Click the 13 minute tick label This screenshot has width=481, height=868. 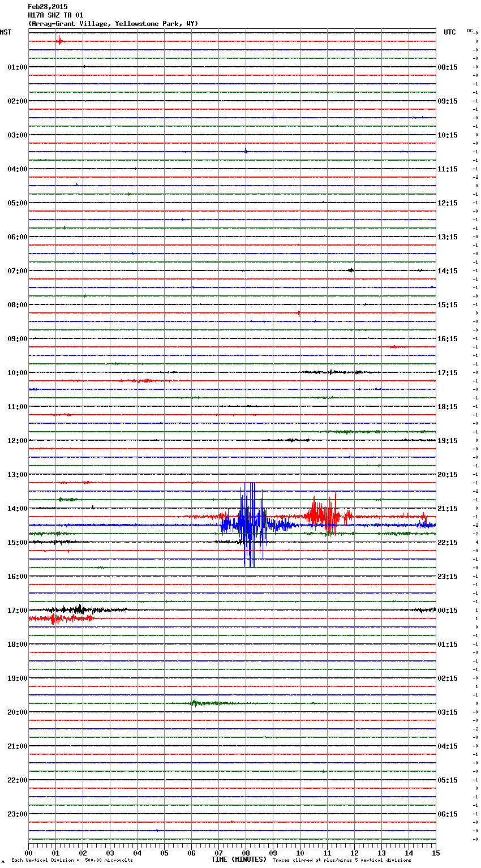point(381,853)
